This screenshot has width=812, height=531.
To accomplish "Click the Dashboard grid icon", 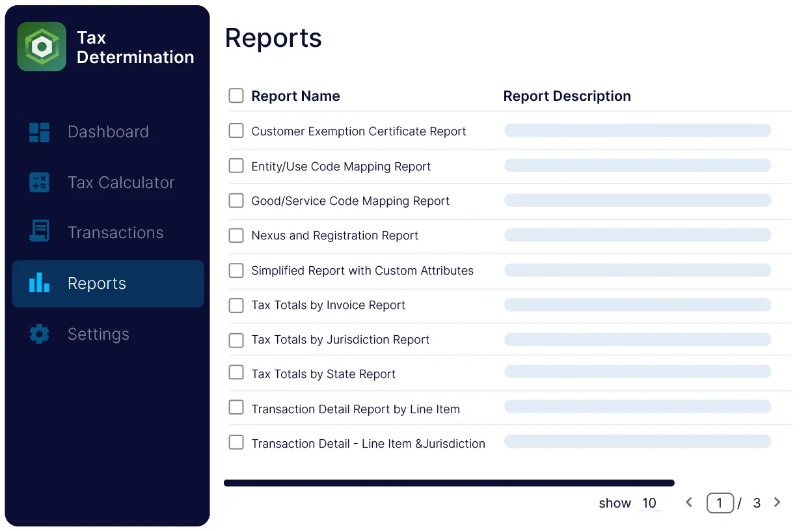I will (x=40, y=132).
